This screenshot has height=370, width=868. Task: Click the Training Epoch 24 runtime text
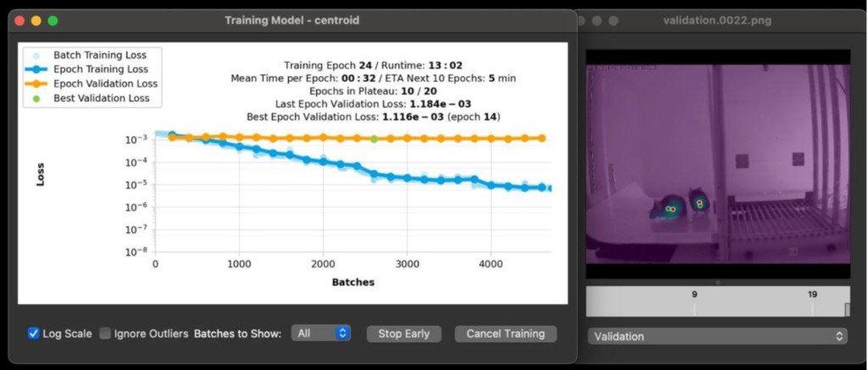coord(373,65)
